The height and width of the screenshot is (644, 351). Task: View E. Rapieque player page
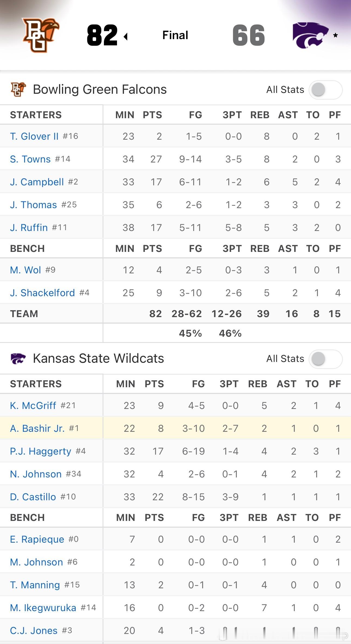37,539
